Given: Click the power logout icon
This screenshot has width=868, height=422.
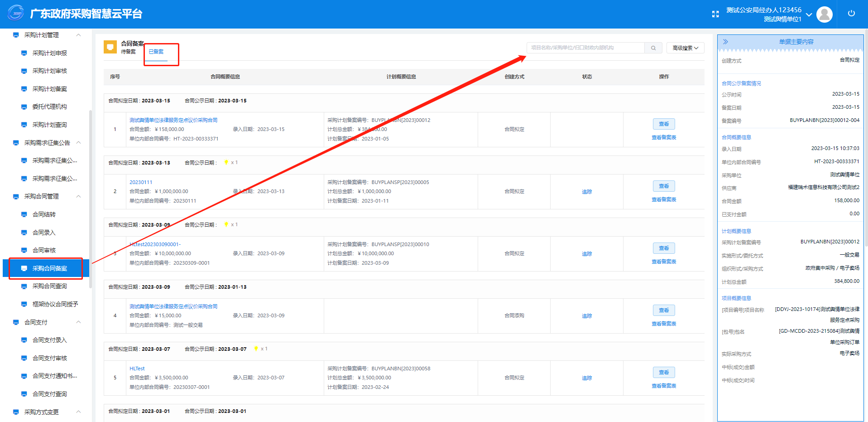Looking at the screenshot, I should (x=851, y=14).
